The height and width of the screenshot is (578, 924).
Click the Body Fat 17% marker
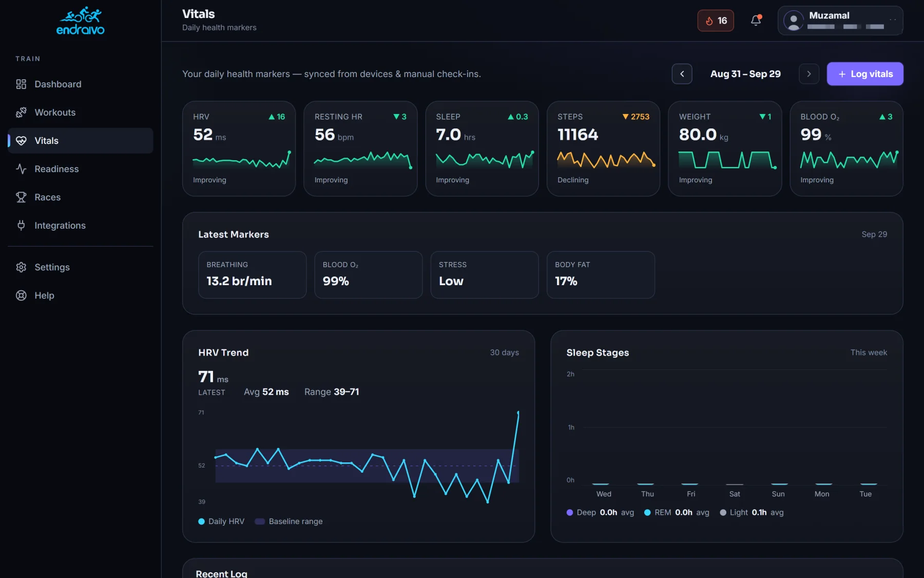(x=601, y=275)
